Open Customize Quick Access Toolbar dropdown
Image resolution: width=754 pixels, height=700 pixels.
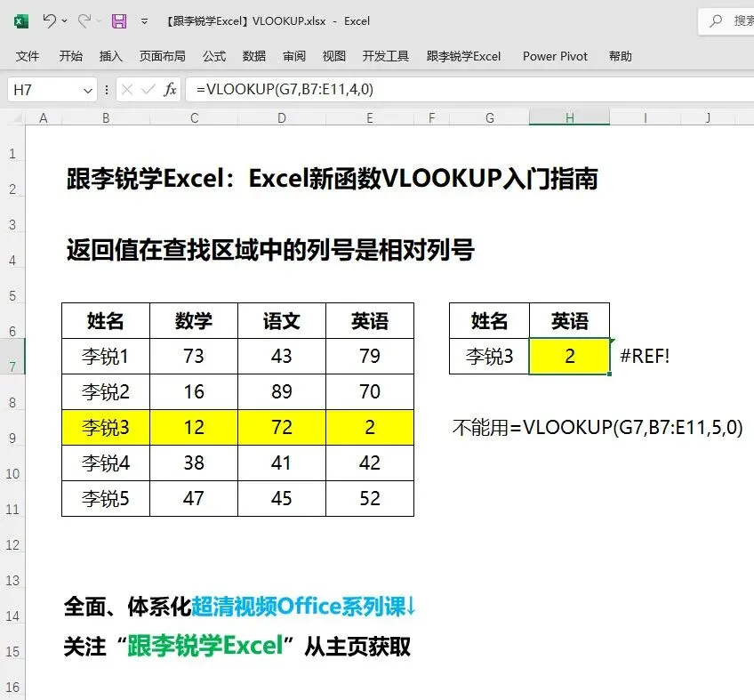[x=144, y=21]
